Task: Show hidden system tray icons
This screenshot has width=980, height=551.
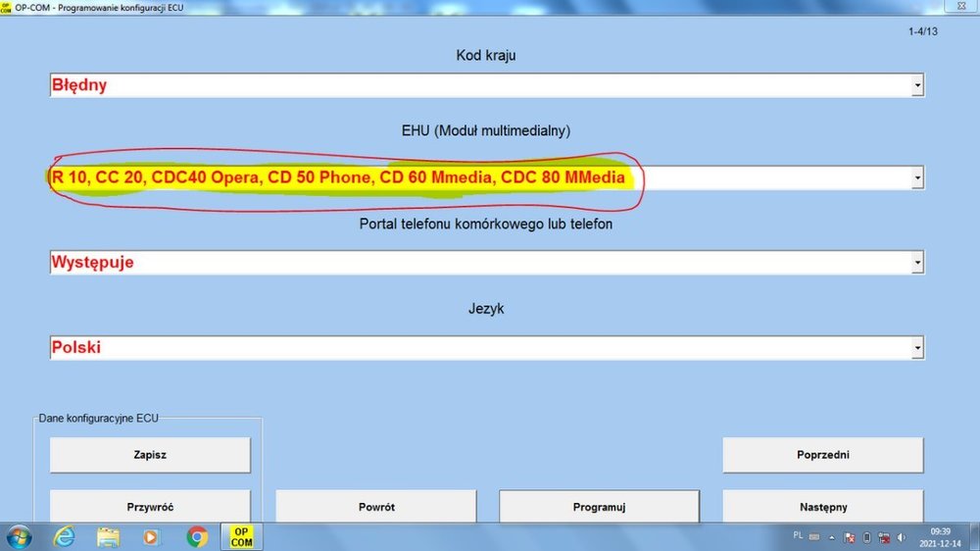Action: coord(832,537)
